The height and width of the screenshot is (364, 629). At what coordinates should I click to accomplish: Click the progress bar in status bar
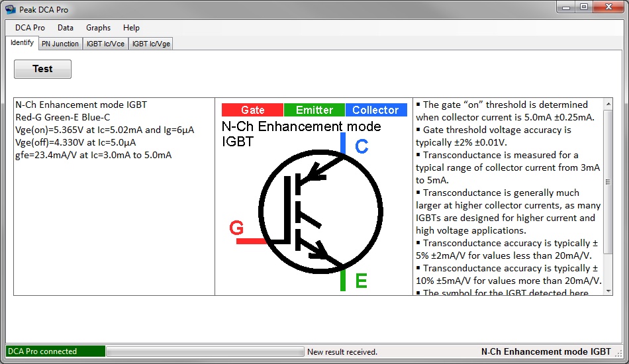205,351
